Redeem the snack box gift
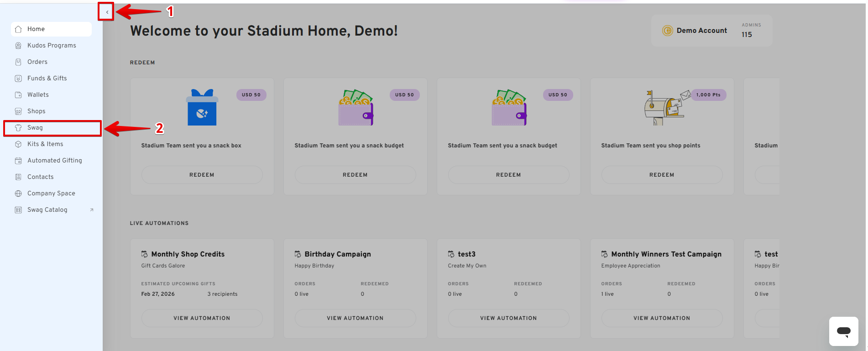Viewport: 868px width, 351px height. (x=202, y=175)
